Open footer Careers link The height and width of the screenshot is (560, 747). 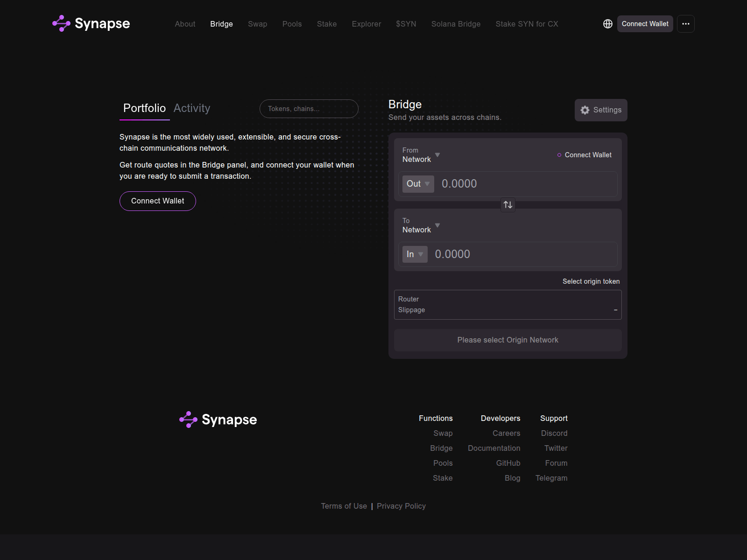pyautogui.click(x=506, y=434)
